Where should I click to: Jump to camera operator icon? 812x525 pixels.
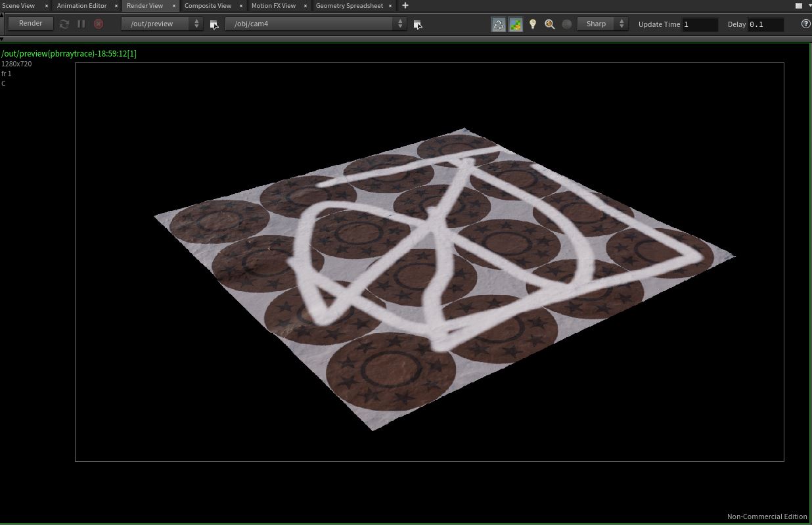[x=418, y=24]
